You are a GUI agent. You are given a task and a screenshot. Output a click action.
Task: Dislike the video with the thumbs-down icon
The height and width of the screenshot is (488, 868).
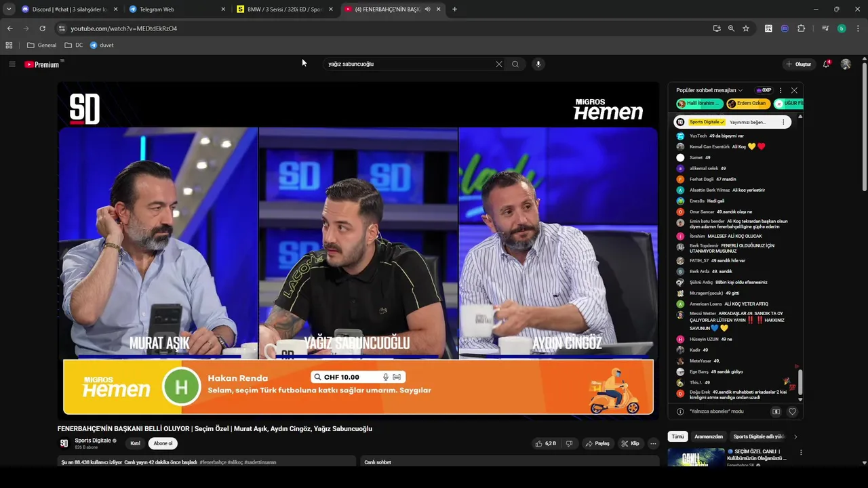pos(569,443)
